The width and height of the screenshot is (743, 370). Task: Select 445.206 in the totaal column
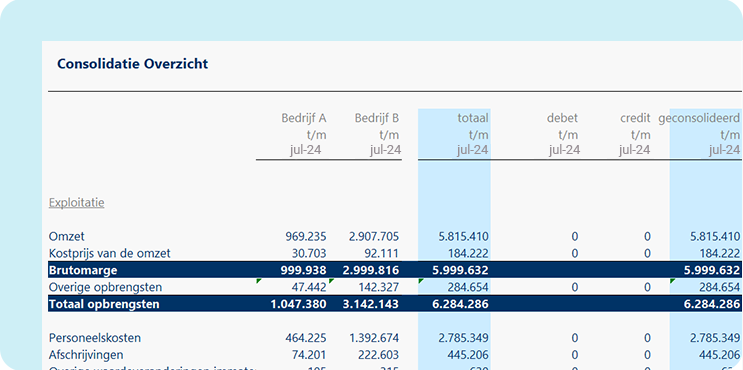pos(467,355)
